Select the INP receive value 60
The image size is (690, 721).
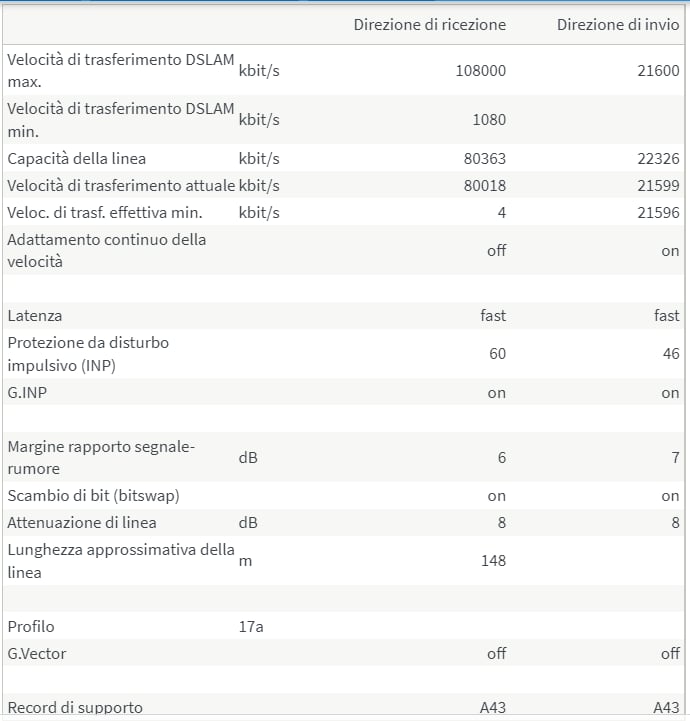point(497,354)
